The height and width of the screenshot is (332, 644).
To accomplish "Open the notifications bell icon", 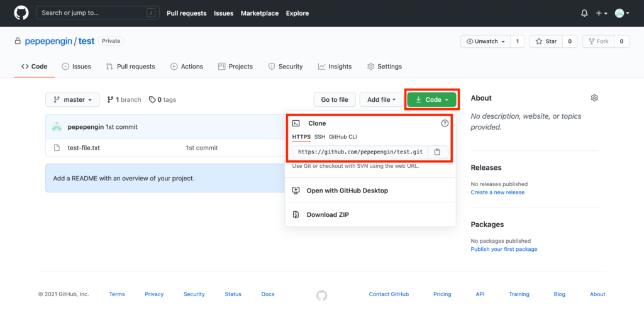I will pos(584,13).
